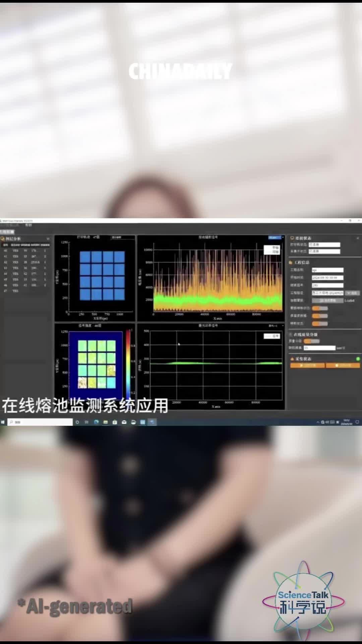362x644 pixels.
Task: Click the laser power chart legend
Action: tap(272, 336)
